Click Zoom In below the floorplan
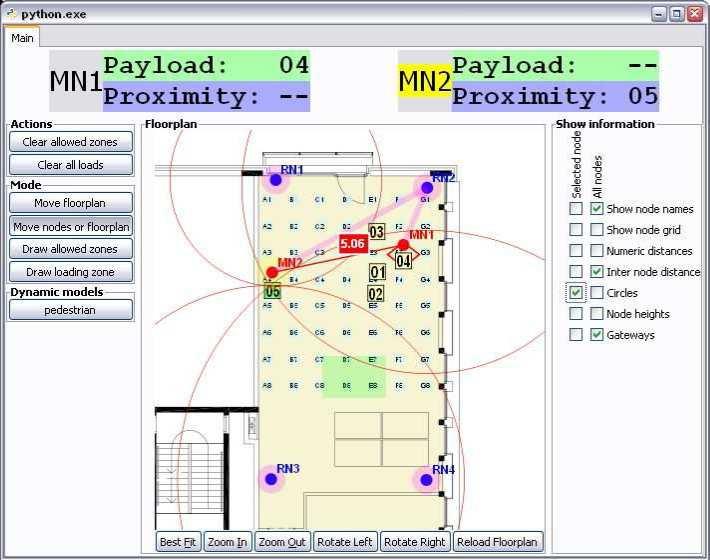 tap(227, 541)
